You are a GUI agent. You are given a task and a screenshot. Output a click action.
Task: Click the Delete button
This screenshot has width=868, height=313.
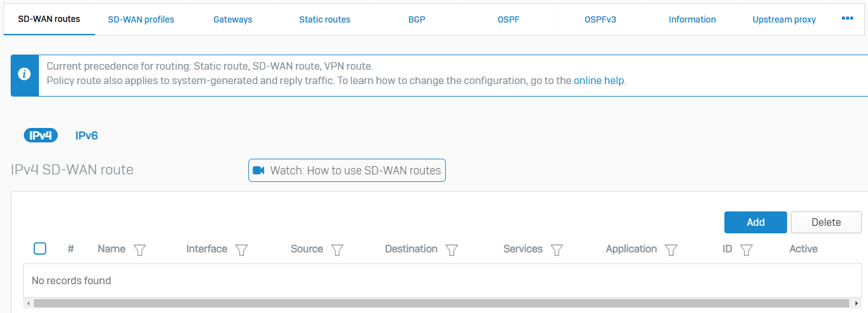click(x=826, y=222)
